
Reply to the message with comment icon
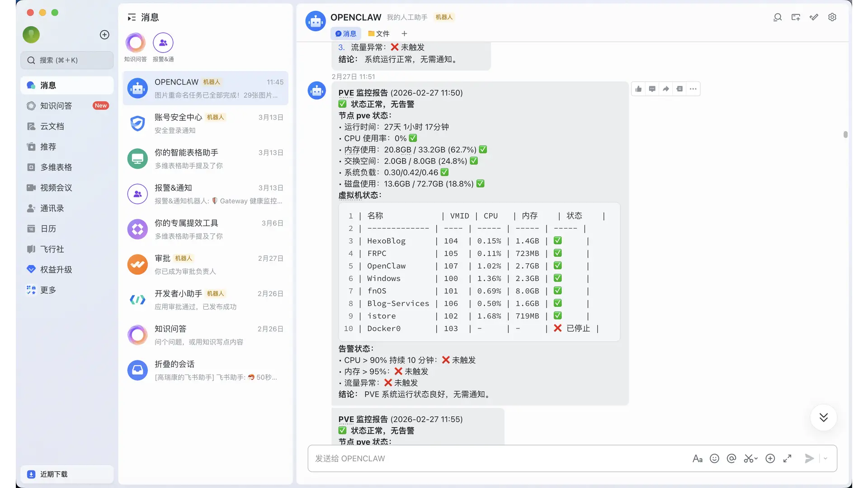point(652,89)
